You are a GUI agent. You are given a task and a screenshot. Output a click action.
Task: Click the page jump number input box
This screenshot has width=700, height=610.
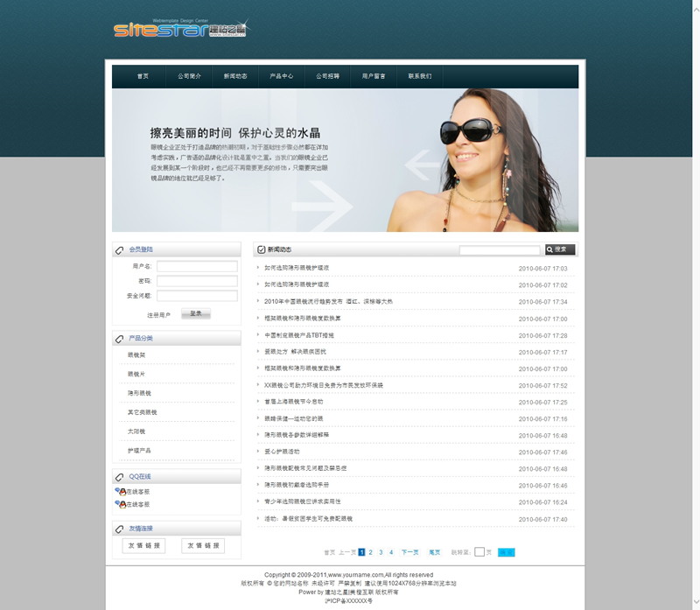click(479, 552)
